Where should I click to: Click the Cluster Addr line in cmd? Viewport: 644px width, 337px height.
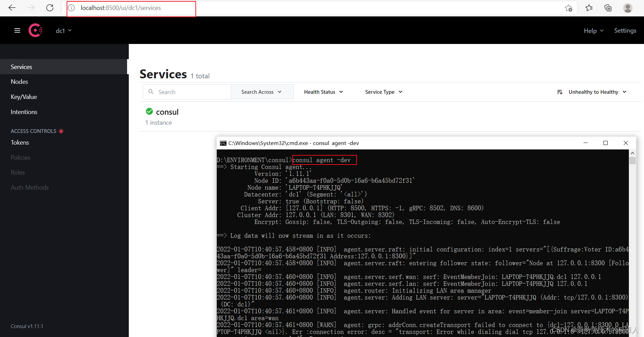pyautogui.click(x=316, y=215)
